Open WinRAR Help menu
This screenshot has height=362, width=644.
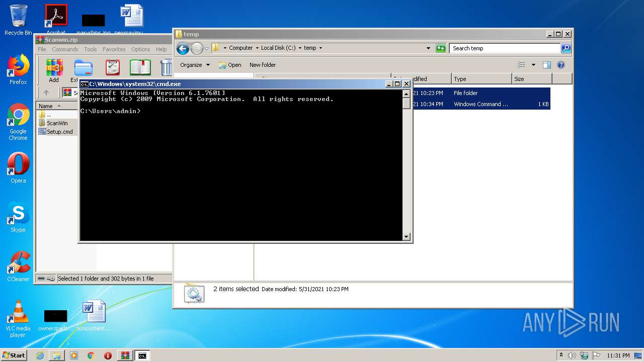162,49
